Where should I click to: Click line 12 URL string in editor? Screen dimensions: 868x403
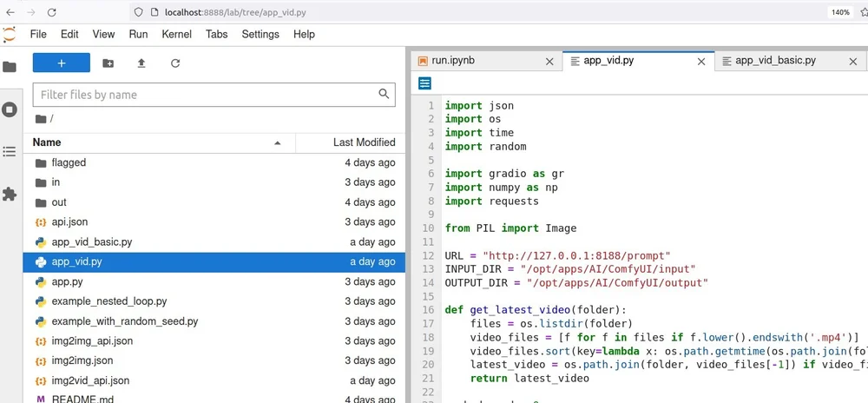pyautogui.click(x=577, y=255)
